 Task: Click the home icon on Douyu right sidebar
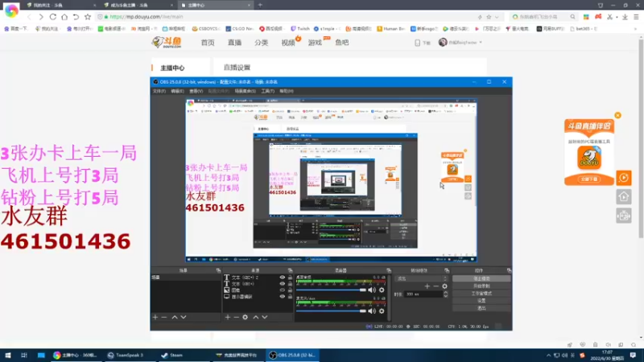tap(624, 197)
